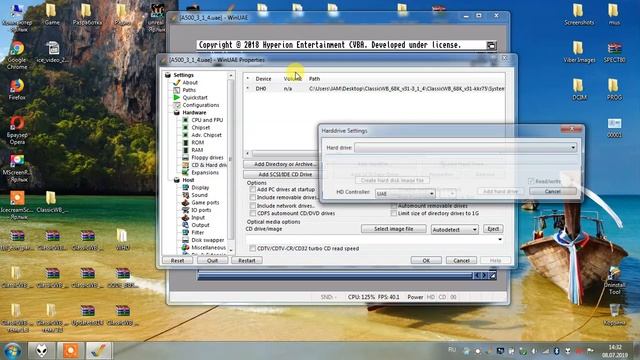Click Create hard disk image file button
640x360 pixels.
[392, 180]
